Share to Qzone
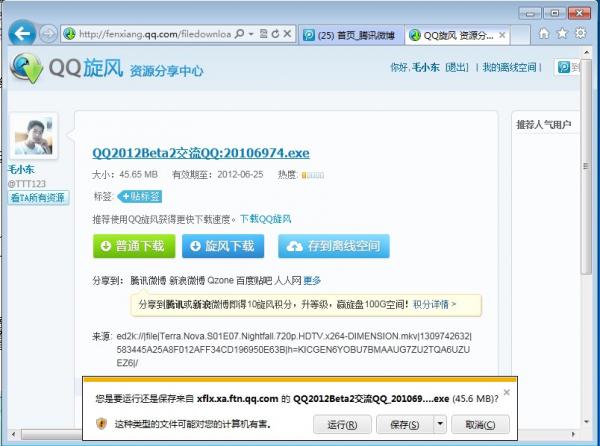The height and width of the screenshot is (446, 600). (220, 280)
